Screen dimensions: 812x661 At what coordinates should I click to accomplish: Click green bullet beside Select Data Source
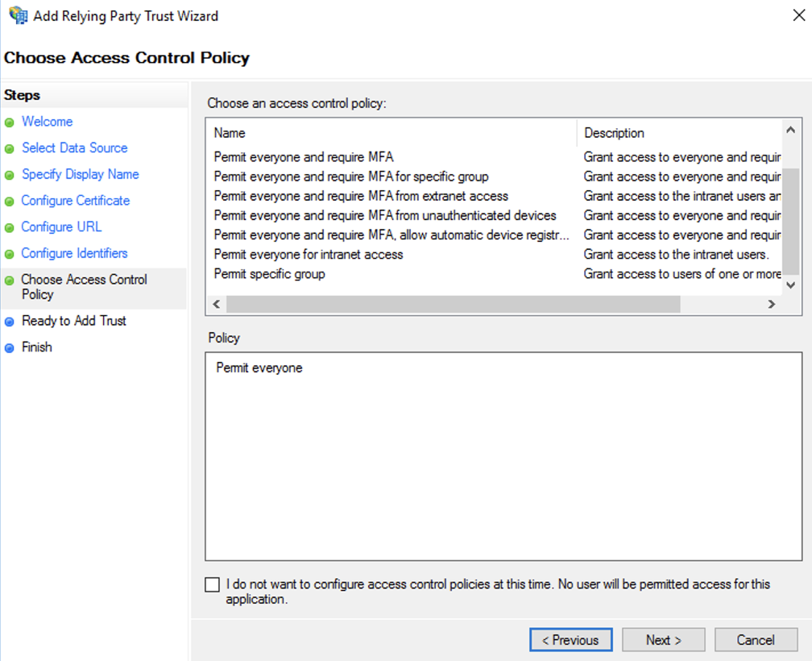tap(10, 149)
